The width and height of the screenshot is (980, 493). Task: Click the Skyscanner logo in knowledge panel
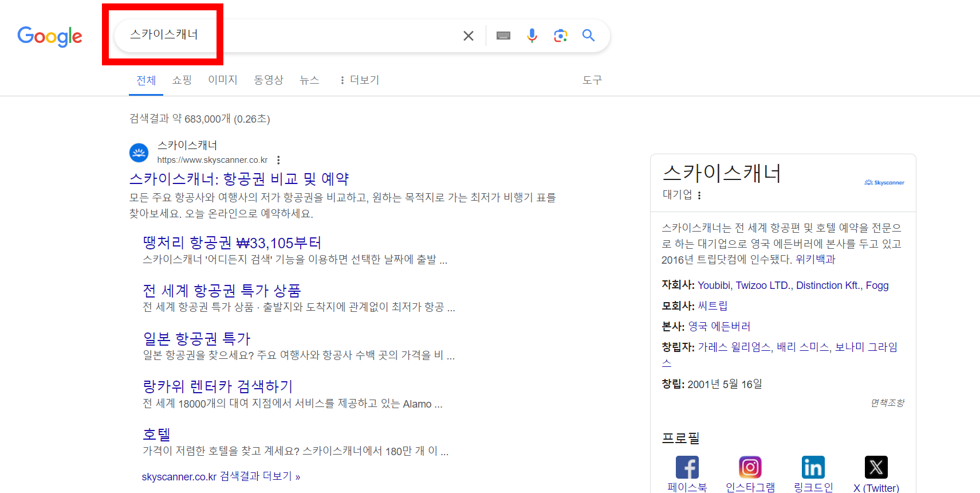pyautogui.click(x=884, y=182)
